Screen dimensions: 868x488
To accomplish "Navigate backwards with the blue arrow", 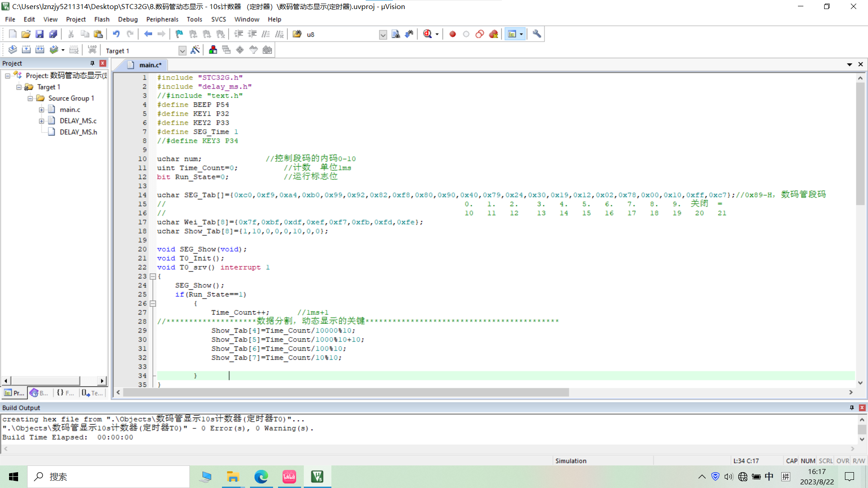I will 148,34.
